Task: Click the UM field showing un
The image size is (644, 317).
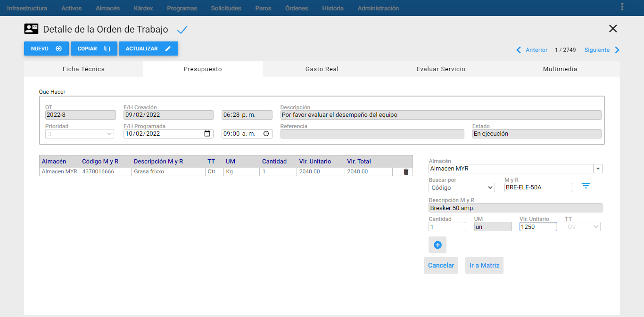Action: (493, 227)
